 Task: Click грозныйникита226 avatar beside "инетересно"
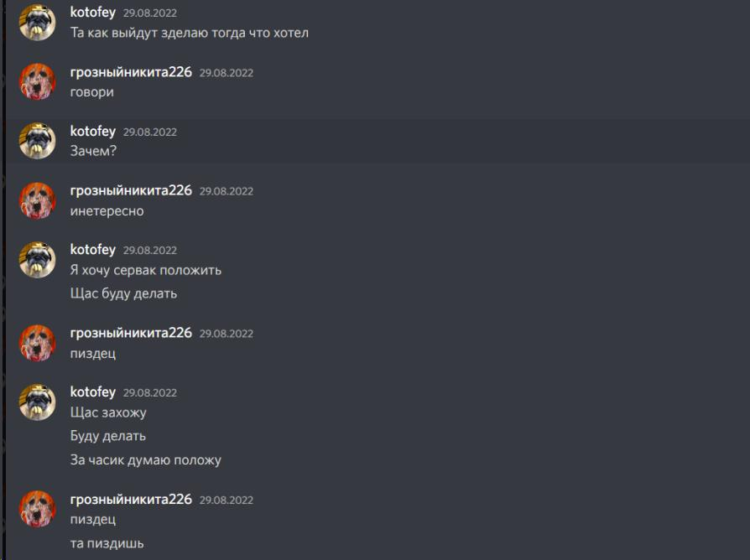(37, 200)
